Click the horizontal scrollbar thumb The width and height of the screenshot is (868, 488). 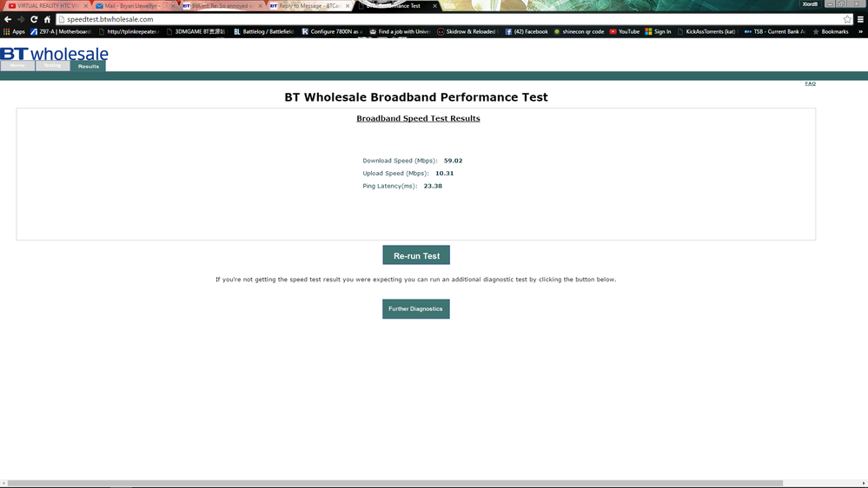[395, 484]
